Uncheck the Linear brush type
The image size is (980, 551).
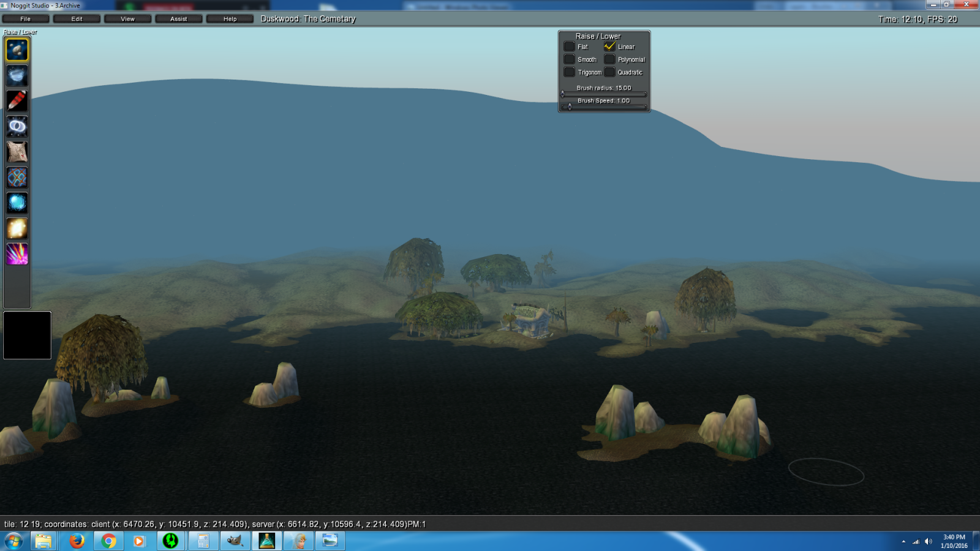[609, 47]
